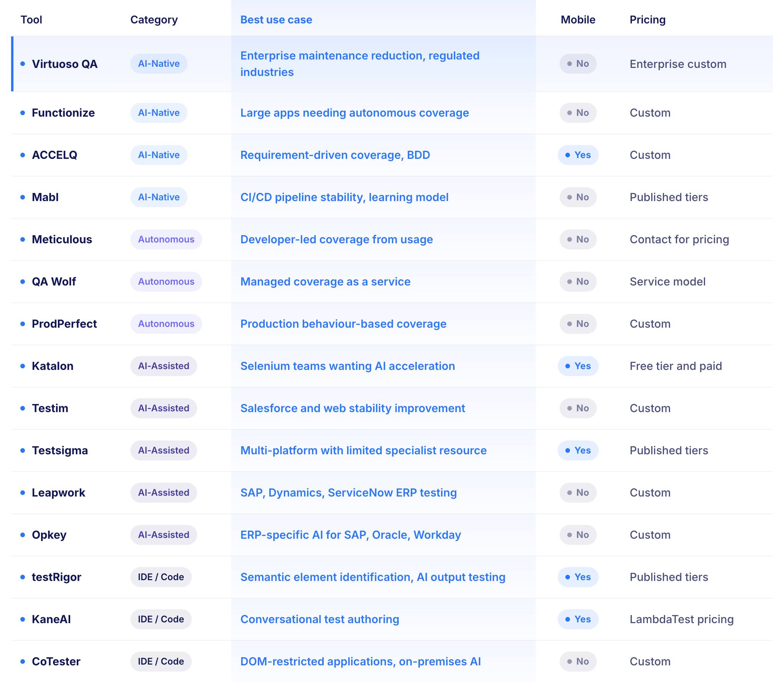Select the ProdPerfect tool name
Image resolution: width=784 pixels, height=683 pixels.
[64, 324]
